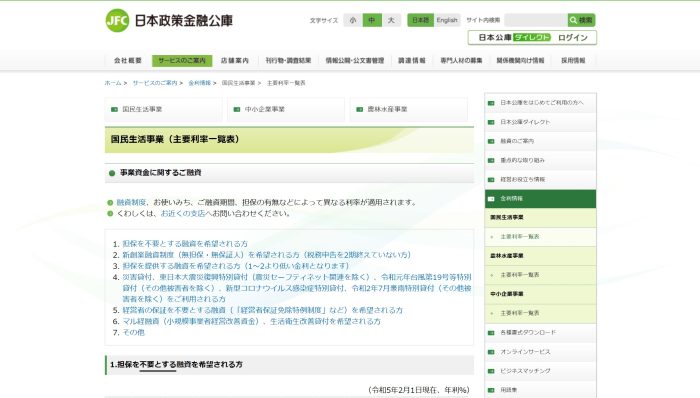Open the 採用情報 menu
700x398 pixels.
[573, 61]
